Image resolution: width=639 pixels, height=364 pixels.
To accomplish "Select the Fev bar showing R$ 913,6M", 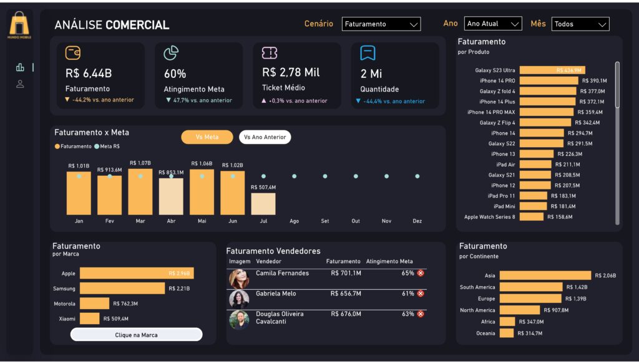I will 110,196.
